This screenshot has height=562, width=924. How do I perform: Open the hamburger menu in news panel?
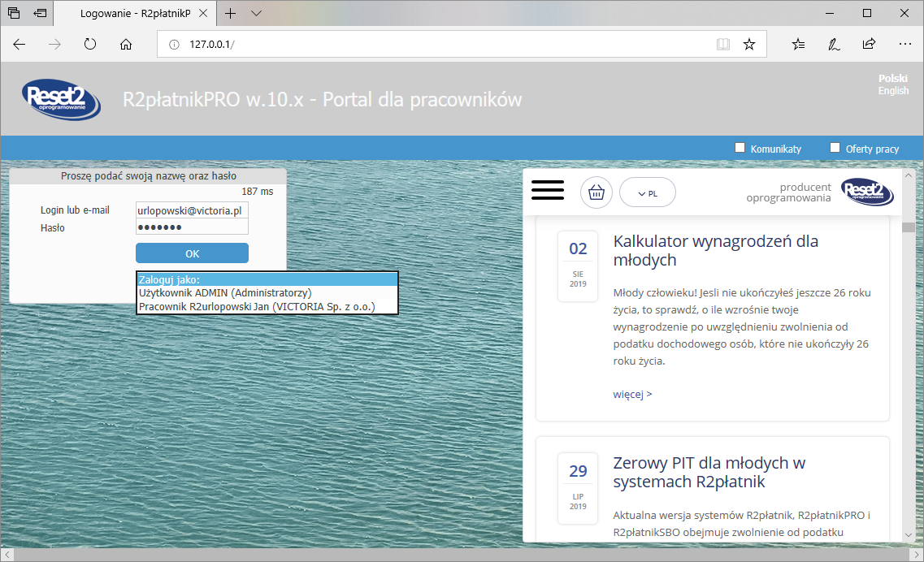548,190
